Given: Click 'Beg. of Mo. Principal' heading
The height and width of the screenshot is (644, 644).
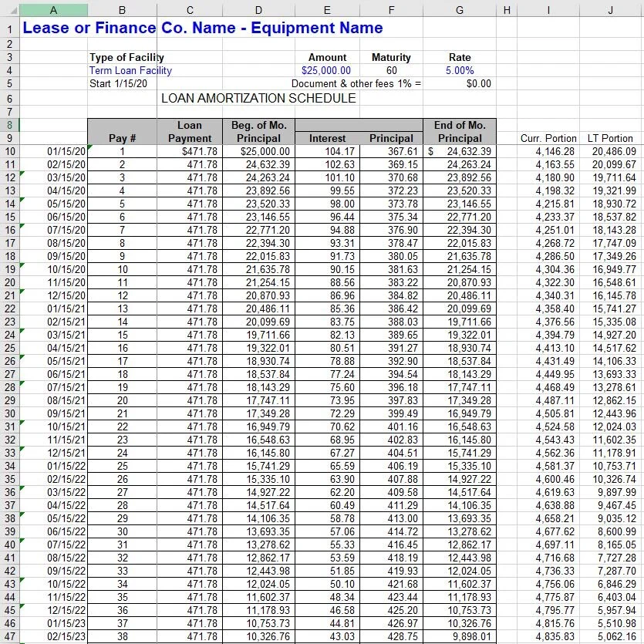Looking at the screenshot, I should pos(258,131).
